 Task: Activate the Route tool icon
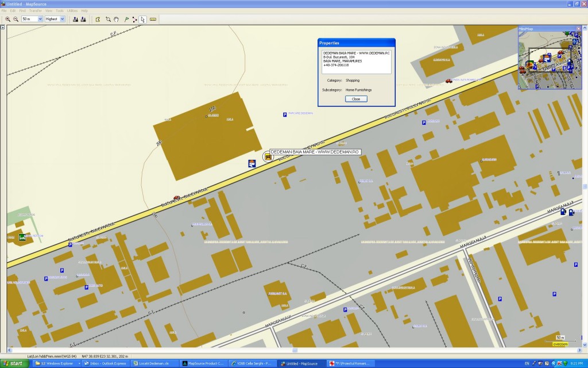point(134,19)
